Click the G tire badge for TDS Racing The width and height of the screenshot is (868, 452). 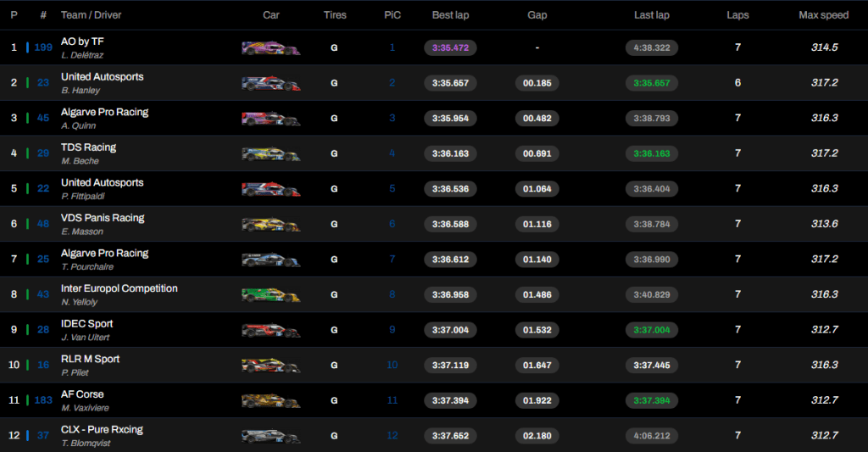pos(334,153)
